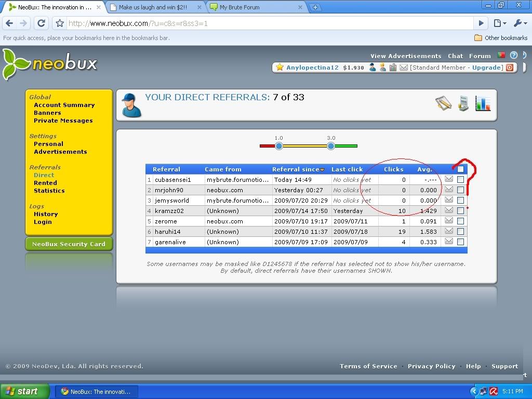This screenshot has height=399, width=532.
Task: Open Terms of Service footer link
Action: click(368, 366)
